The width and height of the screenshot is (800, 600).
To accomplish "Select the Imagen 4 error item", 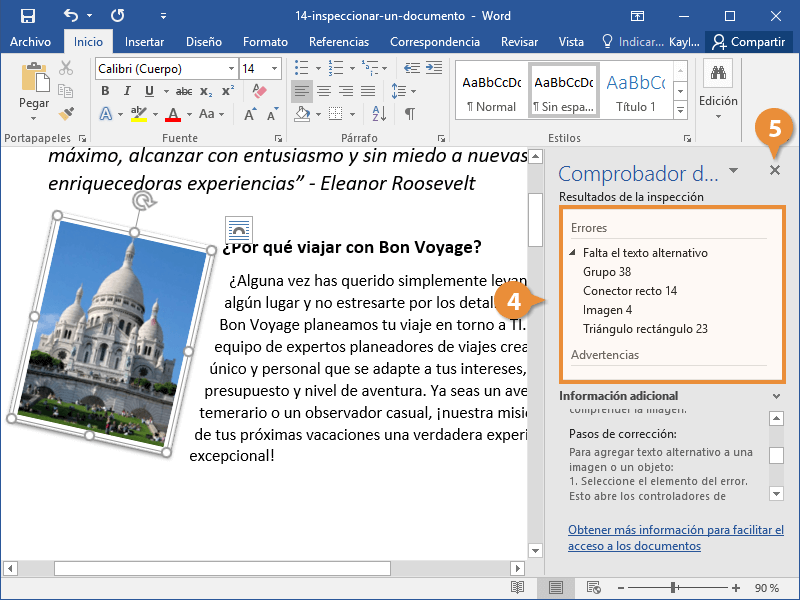I will pos(607,310).
